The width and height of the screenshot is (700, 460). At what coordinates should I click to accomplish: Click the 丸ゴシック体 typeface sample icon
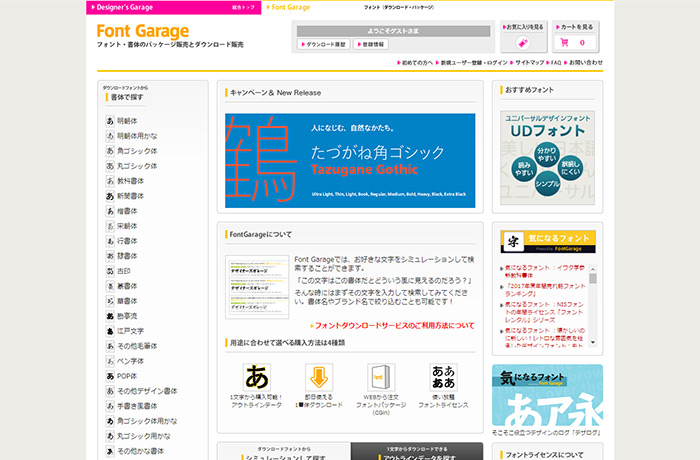pos(110,166)
